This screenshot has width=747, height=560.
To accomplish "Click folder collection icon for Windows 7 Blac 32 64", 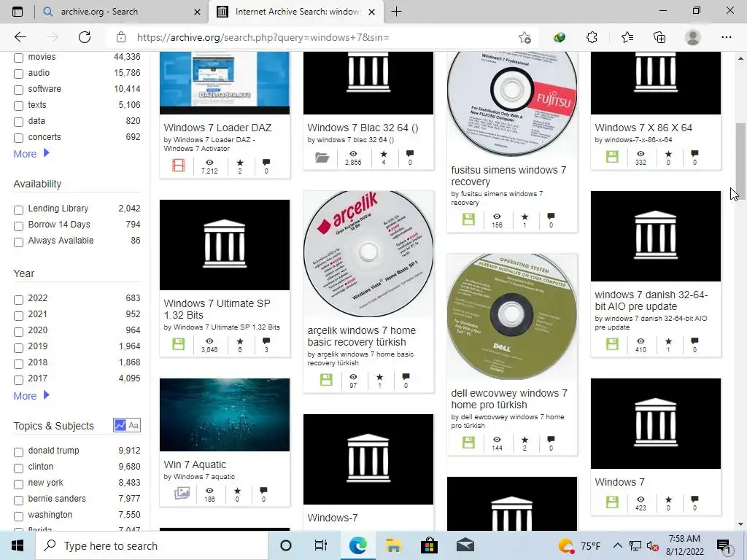I will point(322,157).
